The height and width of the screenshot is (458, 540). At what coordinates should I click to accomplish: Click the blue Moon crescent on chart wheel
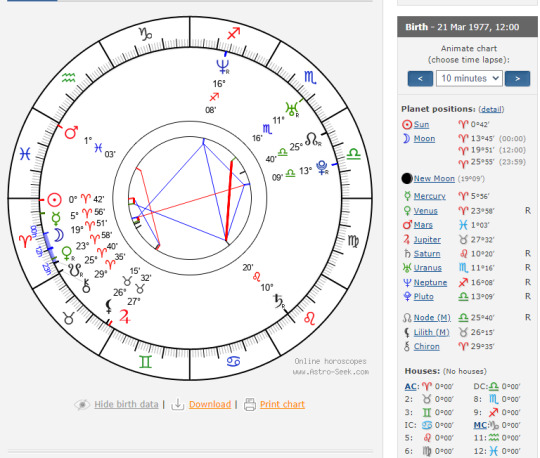point(59,235)
